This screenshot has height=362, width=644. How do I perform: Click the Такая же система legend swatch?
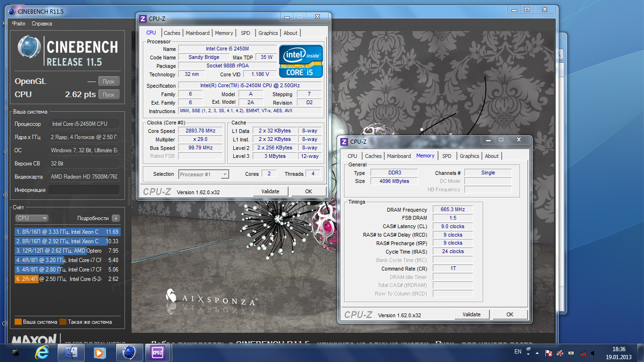[63, 322]
